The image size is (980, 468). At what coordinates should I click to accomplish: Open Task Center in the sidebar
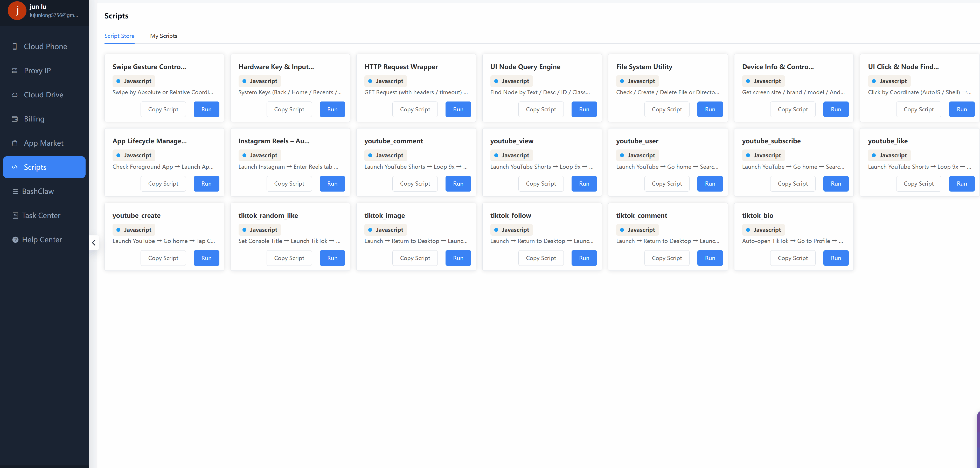[45, 215]
